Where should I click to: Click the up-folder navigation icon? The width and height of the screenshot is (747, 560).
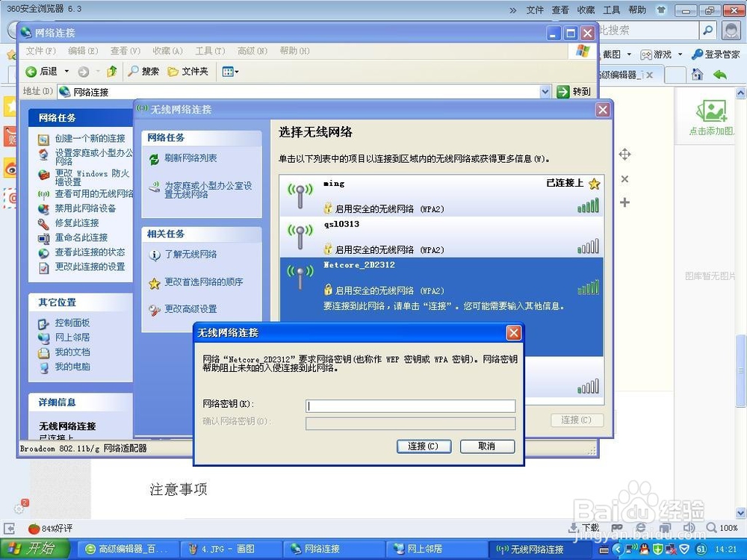pyautogui.click(x=112, y=72)
